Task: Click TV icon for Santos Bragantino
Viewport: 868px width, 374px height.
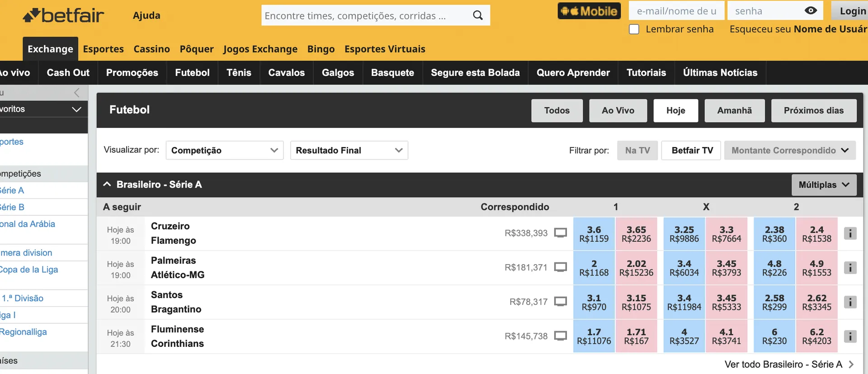Action: [x=561, y=302]
